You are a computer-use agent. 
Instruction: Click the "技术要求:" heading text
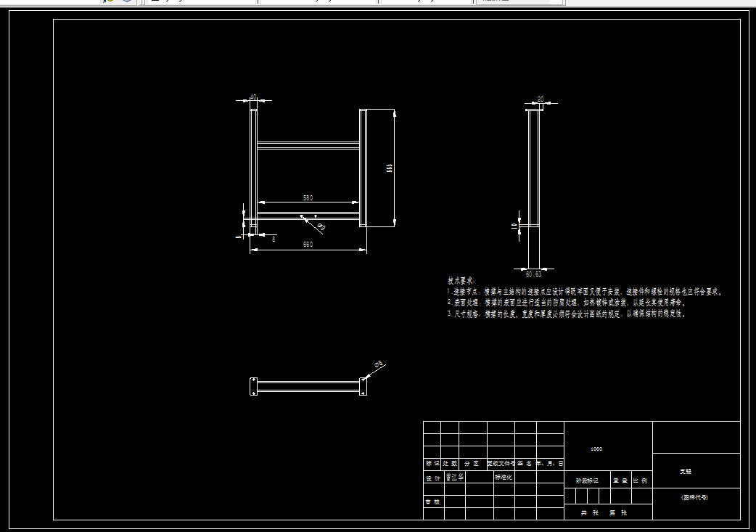[461, 281]
